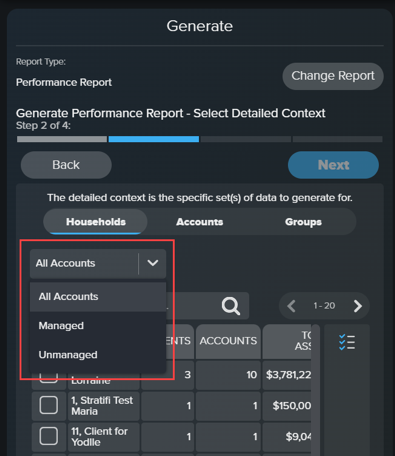Click the Back button
This screenshot has width=395, height=456.
[x=66, y=165]
